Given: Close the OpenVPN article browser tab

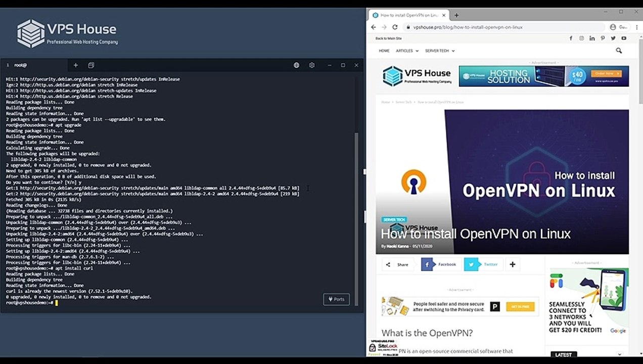Looking at the screenshot, I should tap(443, 15).
